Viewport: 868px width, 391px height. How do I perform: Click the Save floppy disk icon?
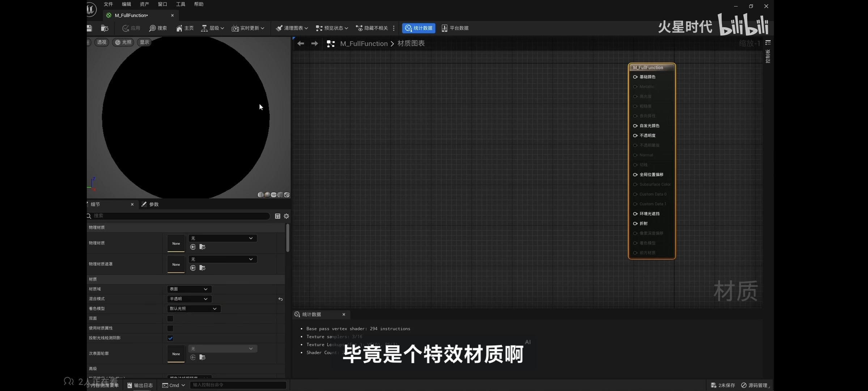(x=89, y=28)
